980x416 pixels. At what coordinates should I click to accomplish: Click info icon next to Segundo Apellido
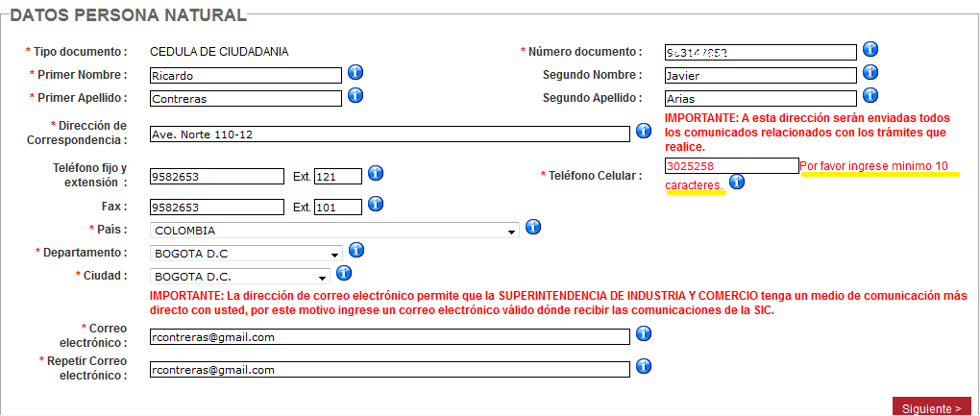[870, 96]
